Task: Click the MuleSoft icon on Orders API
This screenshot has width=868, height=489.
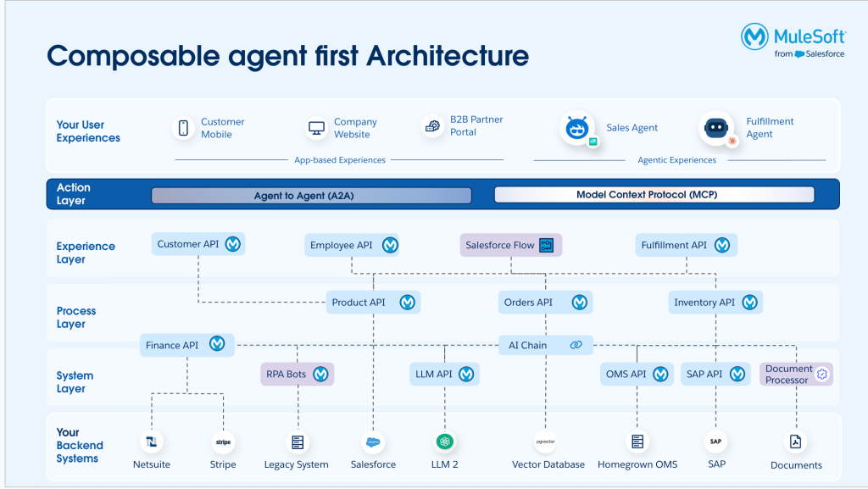Action: point(580,303)
